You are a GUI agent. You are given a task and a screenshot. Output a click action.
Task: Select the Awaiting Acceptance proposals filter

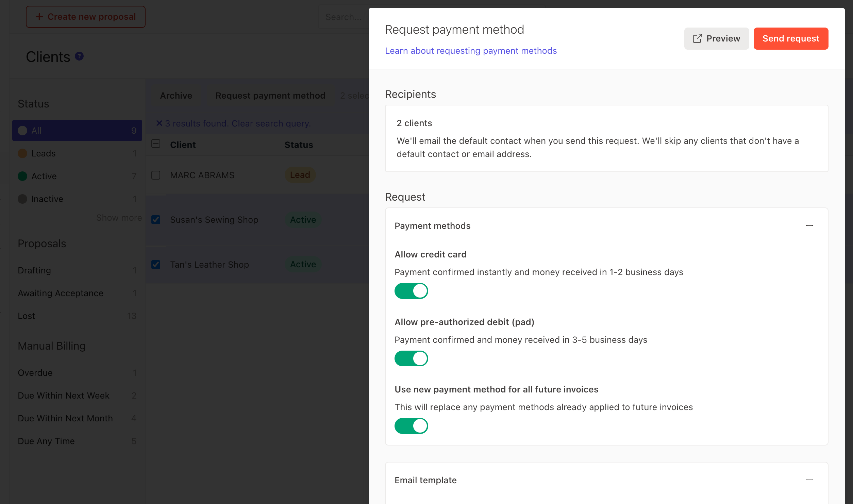pyautogui.click(x=61, y=293)
